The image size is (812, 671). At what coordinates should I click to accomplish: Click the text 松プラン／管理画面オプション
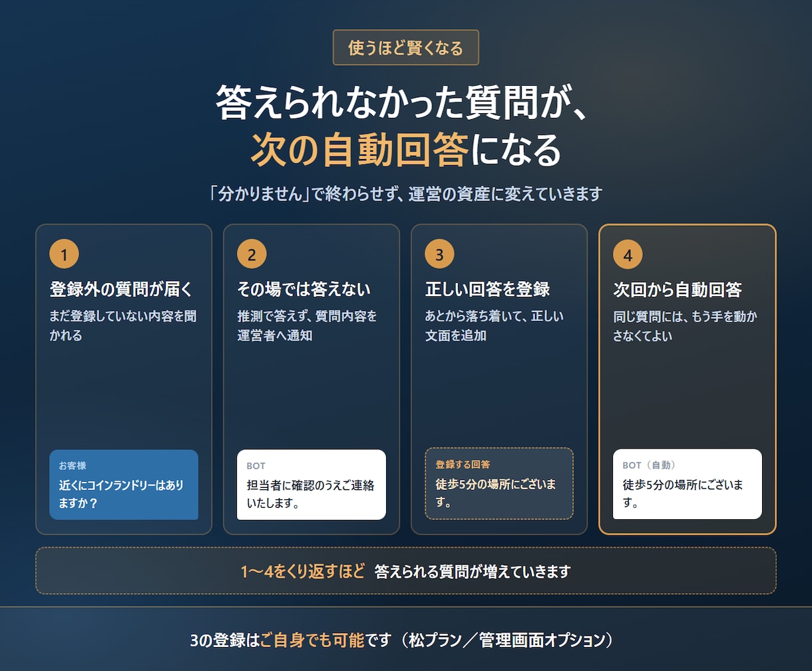(x=507, y=640)
